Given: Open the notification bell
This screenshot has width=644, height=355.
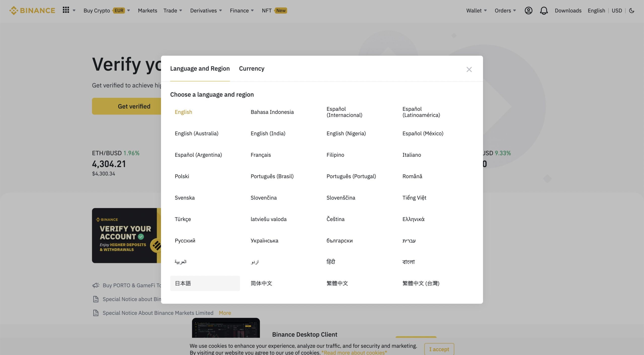Looking at the screenshot, I should 544,11.
